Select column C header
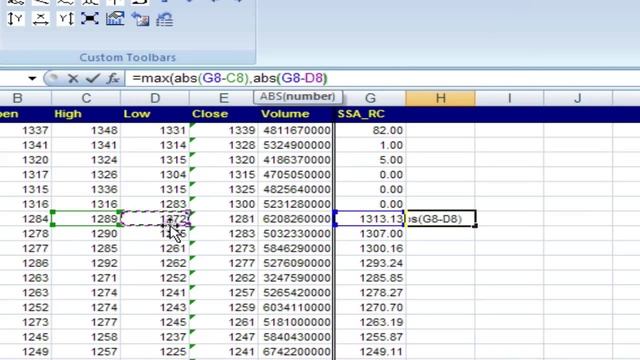The width and height of the screenshot is (640, 360). [86, 98]
